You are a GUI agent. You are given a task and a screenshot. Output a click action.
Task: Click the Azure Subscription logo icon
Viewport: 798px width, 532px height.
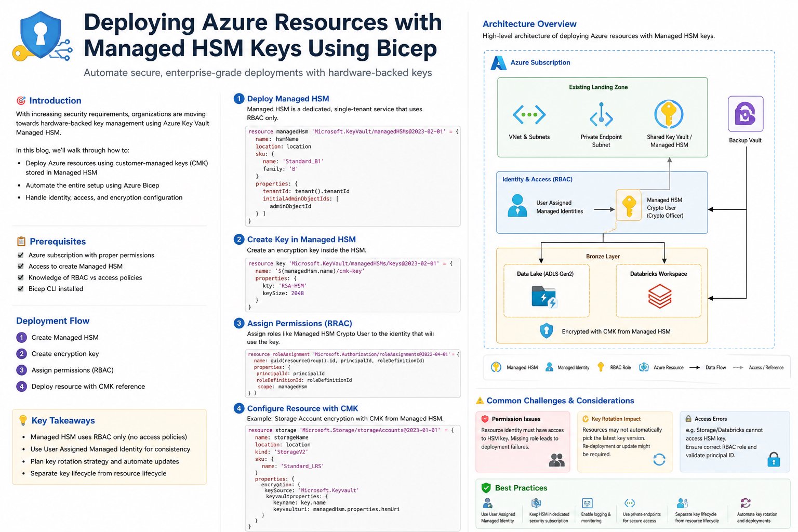[499, 62]
